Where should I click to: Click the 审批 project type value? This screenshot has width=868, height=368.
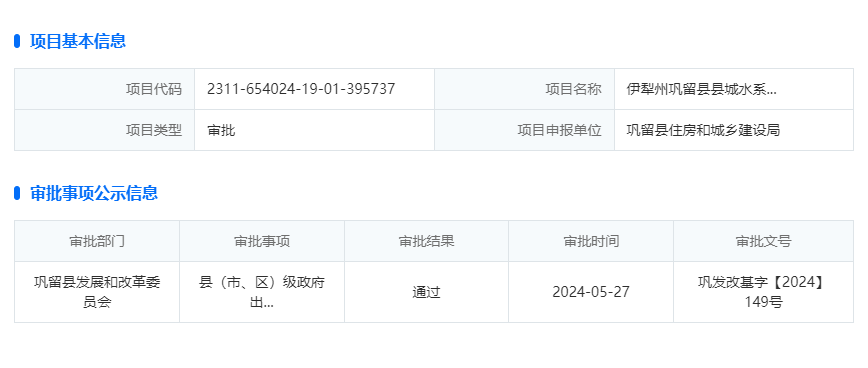[x=221, y=130]
